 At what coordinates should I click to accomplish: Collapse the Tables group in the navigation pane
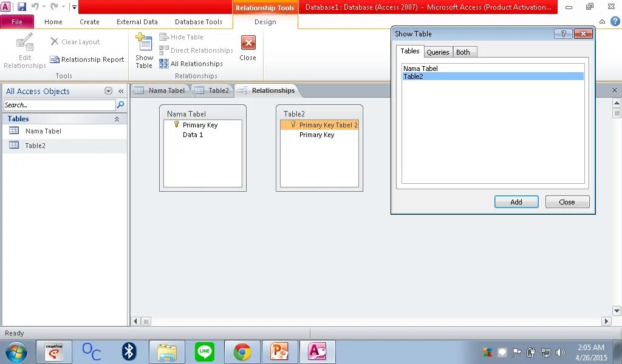pos(117,119)
